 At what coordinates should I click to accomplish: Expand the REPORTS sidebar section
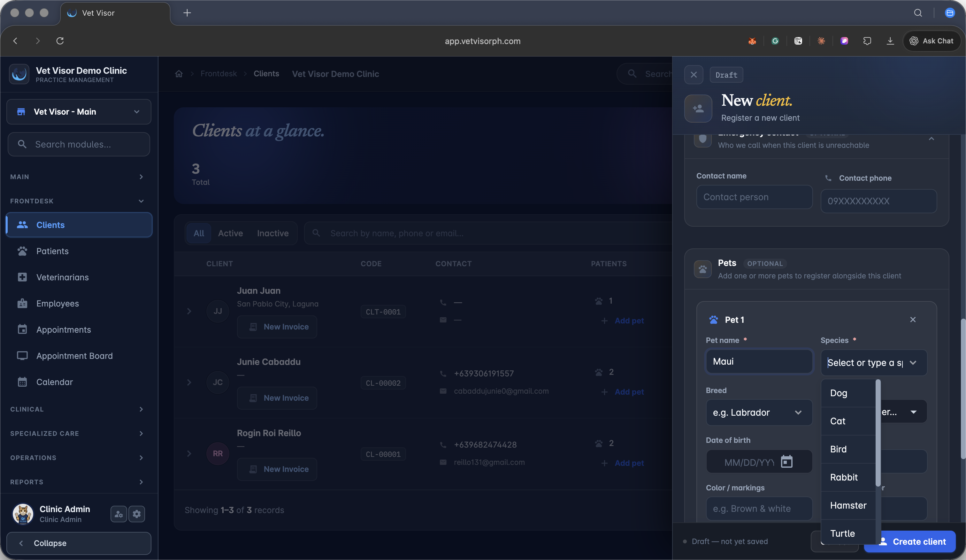[x=77, y=482]
